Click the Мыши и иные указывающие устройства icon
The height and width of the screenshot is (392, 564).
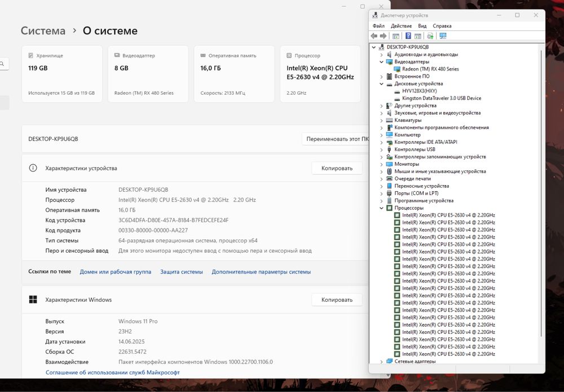tap(389, 171)
